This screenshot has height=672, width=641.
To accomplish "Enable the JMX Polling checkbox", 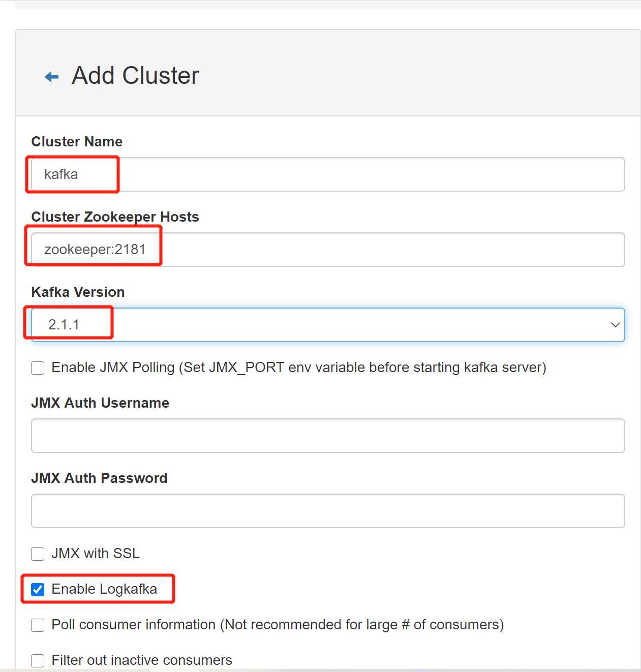I will [38, 368].
